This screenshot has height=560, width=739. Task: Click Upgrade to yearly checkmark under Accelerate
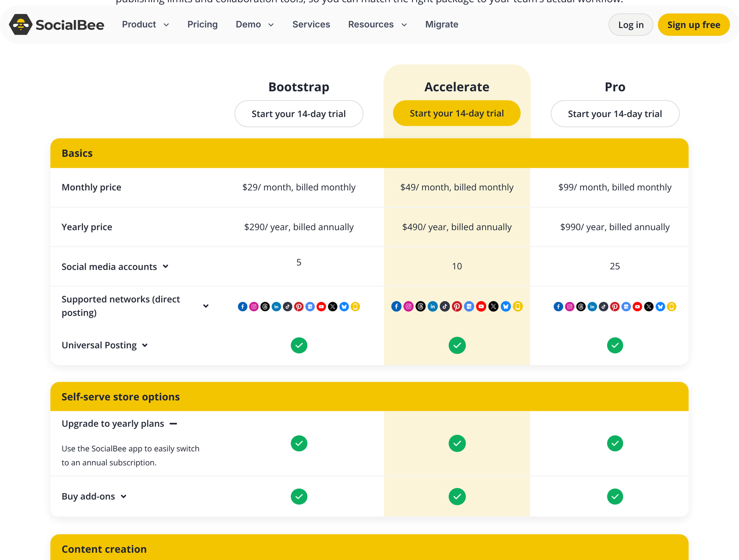click(x=457, y=443)
